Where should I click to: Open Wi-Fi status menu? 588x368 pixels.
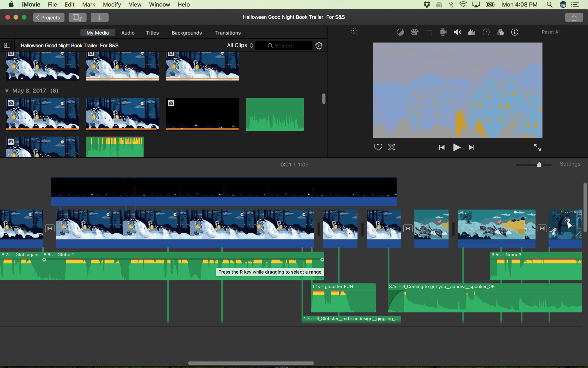463,5
